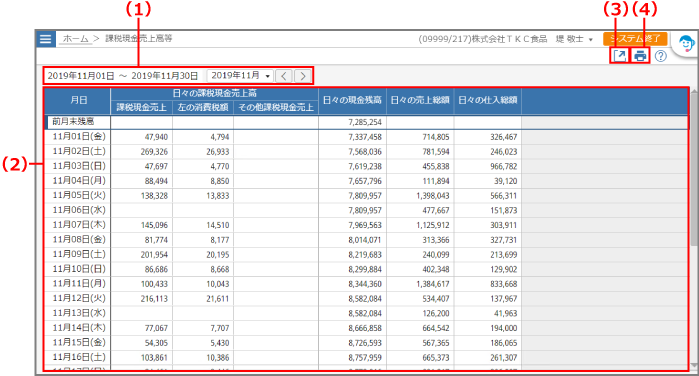
Task: Click the company name 株式会社ＴＫＣ食品
Action: tap(510, 39)
